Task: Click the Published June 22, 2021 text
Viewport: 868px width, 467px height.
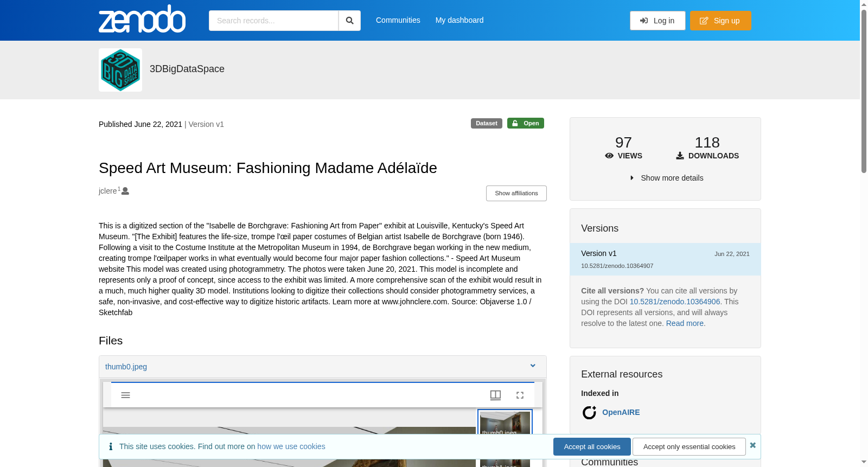Action: (x=141, y=124)
